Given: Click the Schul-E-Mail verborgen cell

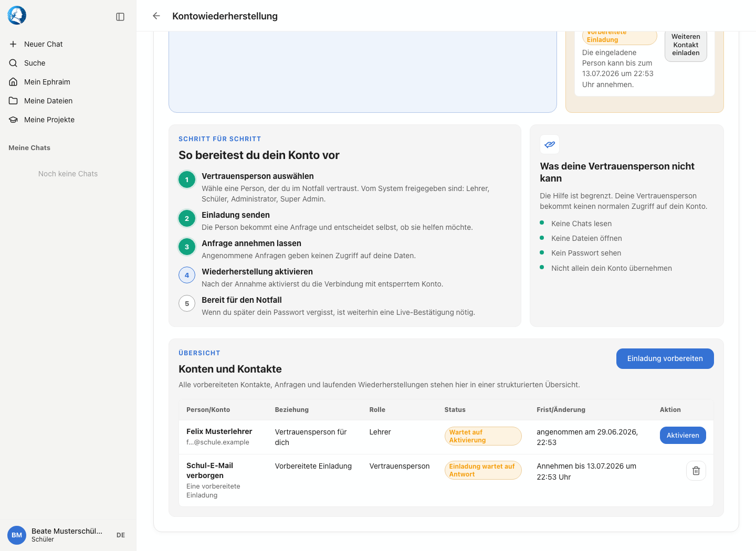Looking at the screenshot, I should click(x=209, y=471).
